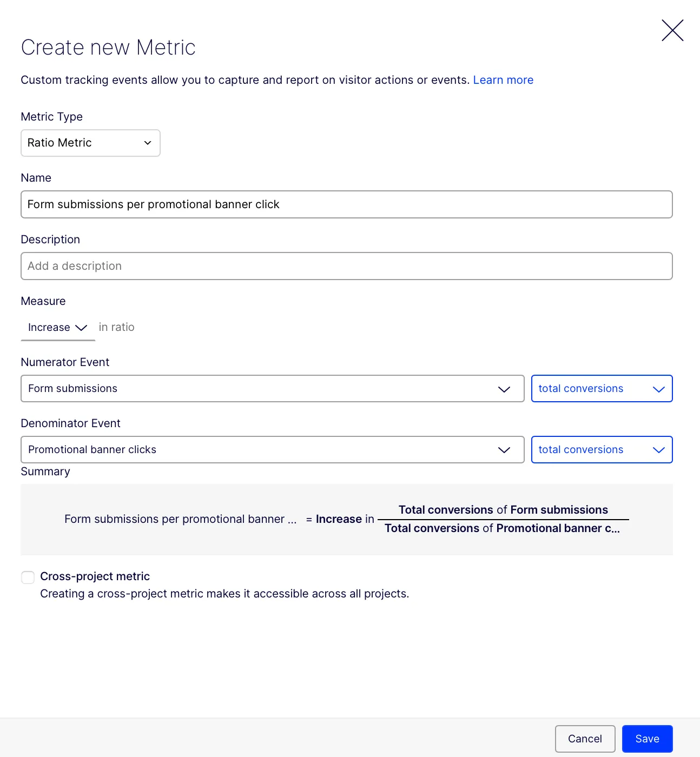Click the Promotional banner clicks dropdown arrow

[x=504, y=450]
